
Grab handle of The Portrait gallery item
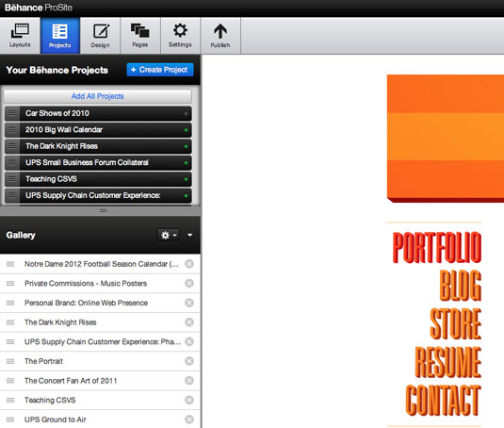10,361
